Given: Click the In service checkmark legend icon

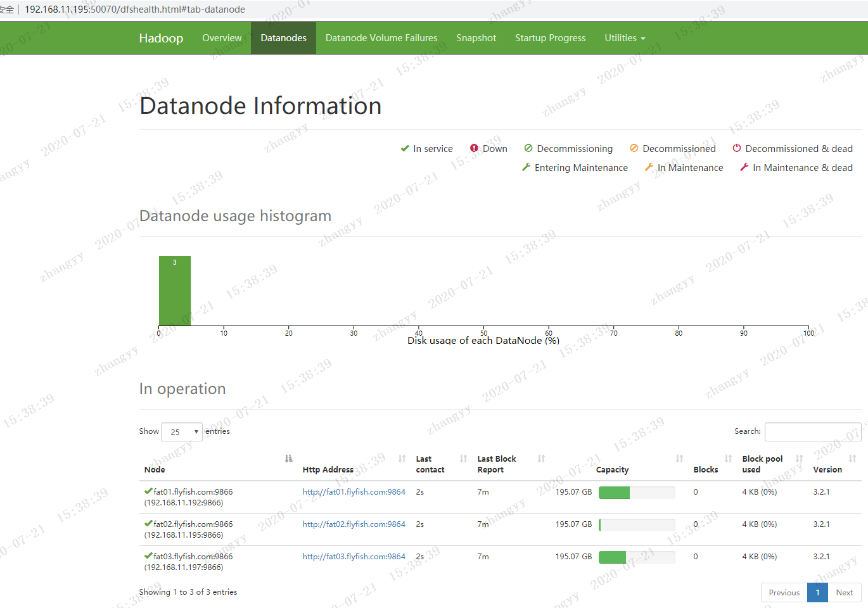Looking at the screenshot, I should [x=405, y=148].
